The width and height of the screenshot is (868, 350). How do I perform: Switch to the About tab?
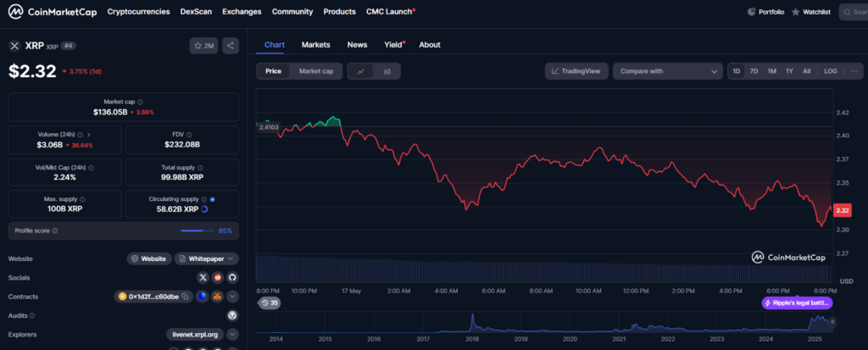pyautogui.click(x=430, y=45)
